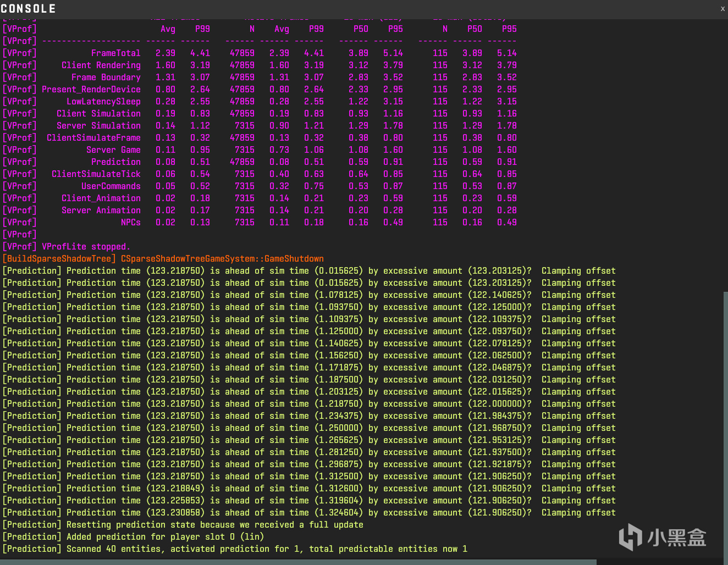The width and height of the screenshot is (728, 565).
Task: Select the Client Rendering row label
Action: click(101, 65)
